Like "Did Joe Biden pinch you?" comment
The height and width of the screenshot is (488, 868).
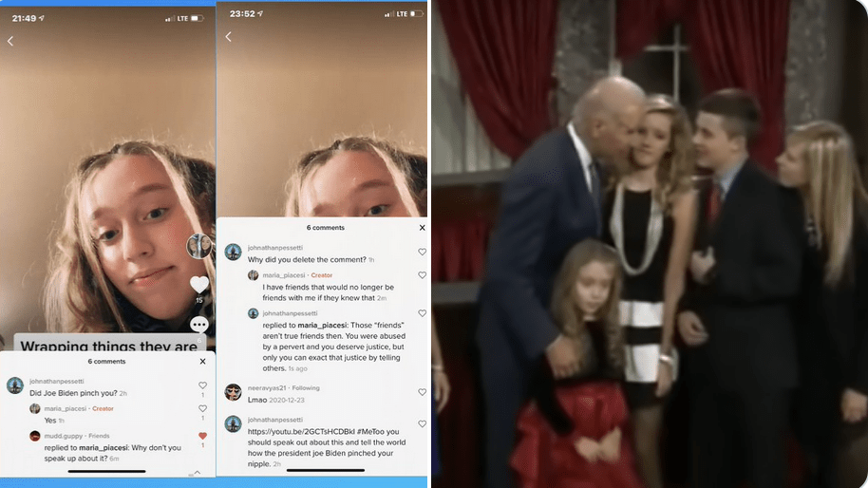[202, 385]
